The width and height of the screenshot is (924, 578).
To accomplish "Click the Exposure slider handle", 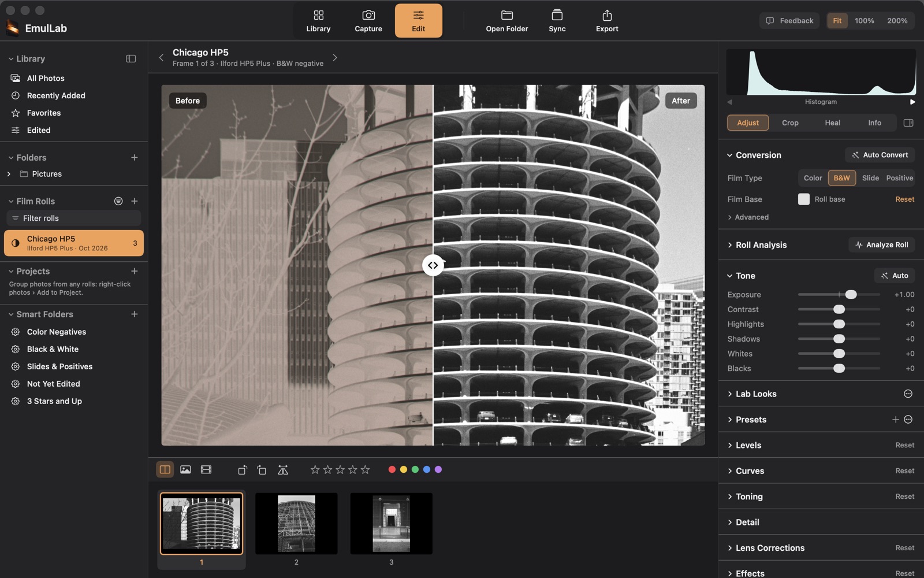I will (x=851, y=295).
